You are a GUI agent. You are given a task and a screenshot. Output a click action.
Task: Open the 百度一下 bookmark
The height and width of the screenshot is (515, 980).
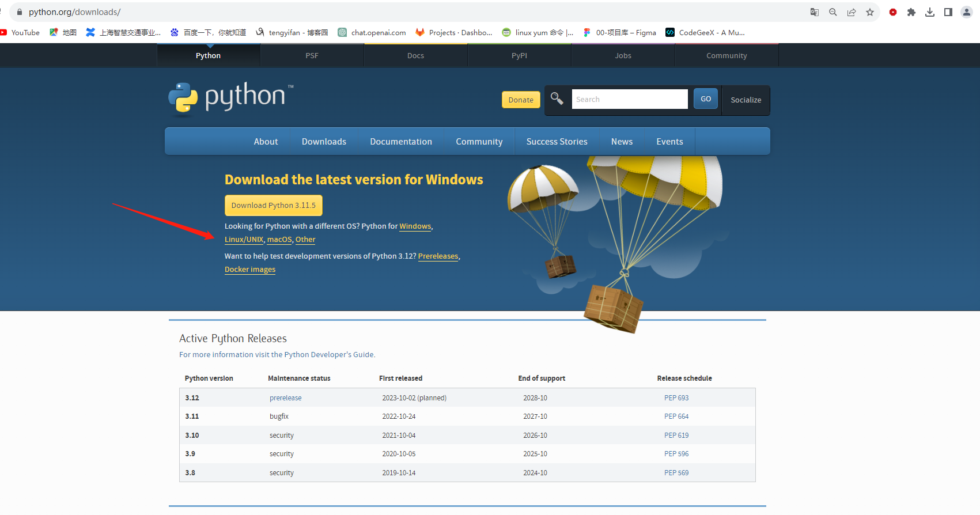click(208, 33)
